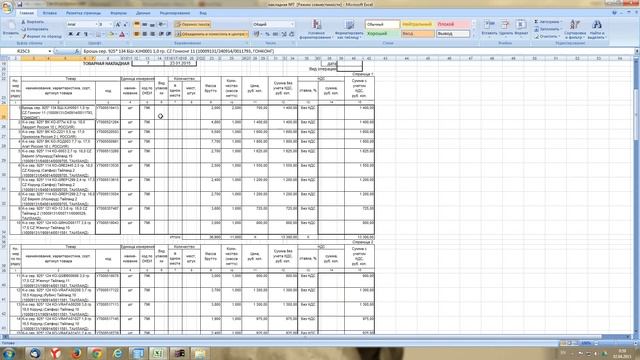Viewport: 640px width, 360px height.
Task: Align text to top of cell
Action: (x=137, y=24)
